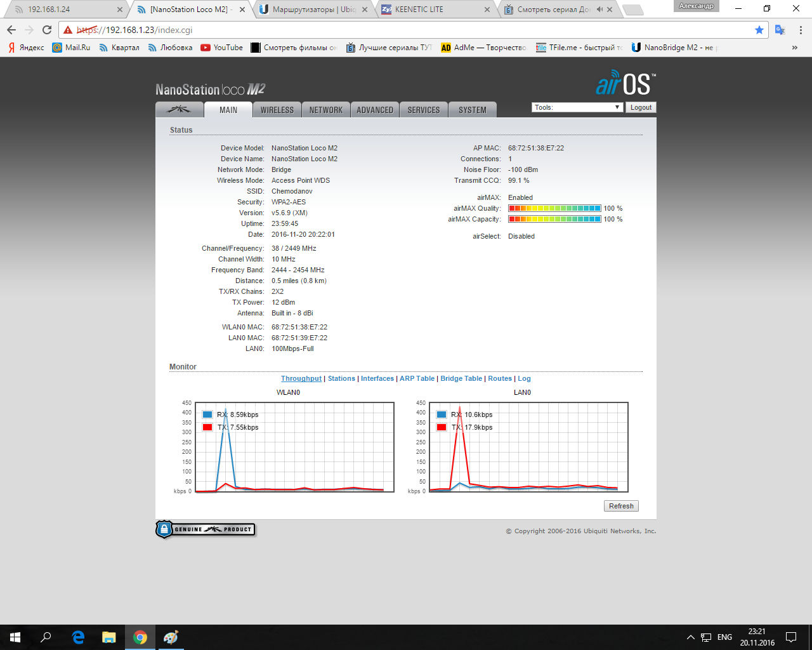The image size is (812, 650).
Task: Open the Любовка bookmark
Action: (169, 48)
